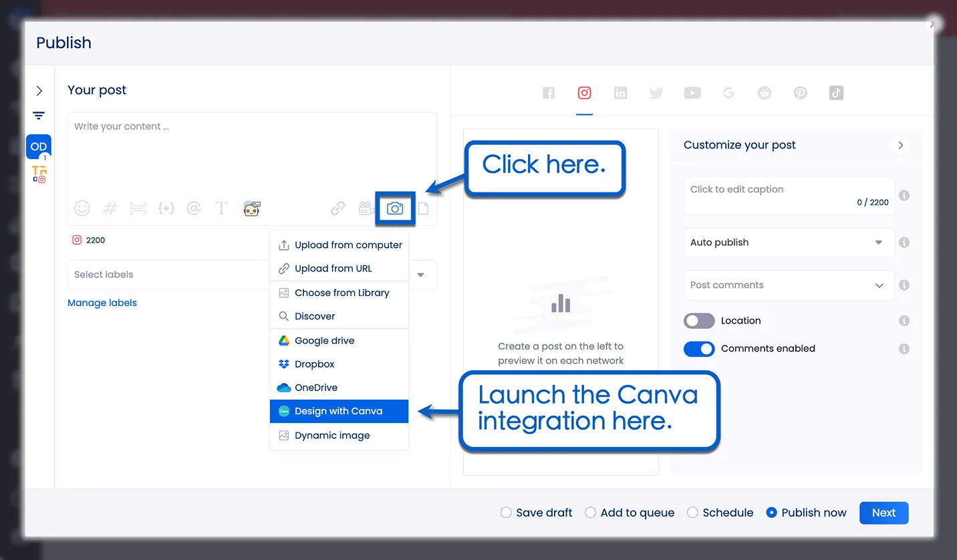Select the TikTok network preview icon
Viewport: 957px width, 560px height.
pos(836,93)
